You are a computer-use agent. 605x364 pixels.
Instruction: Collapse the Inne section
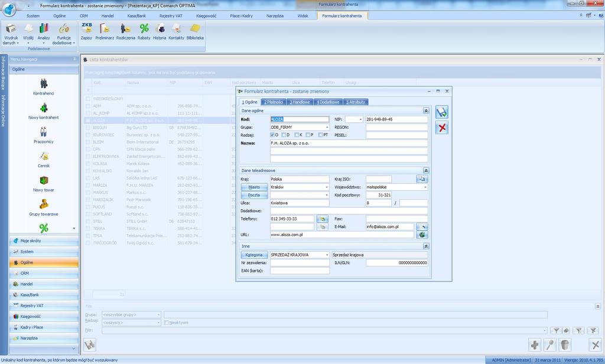(x=426, y=246)
